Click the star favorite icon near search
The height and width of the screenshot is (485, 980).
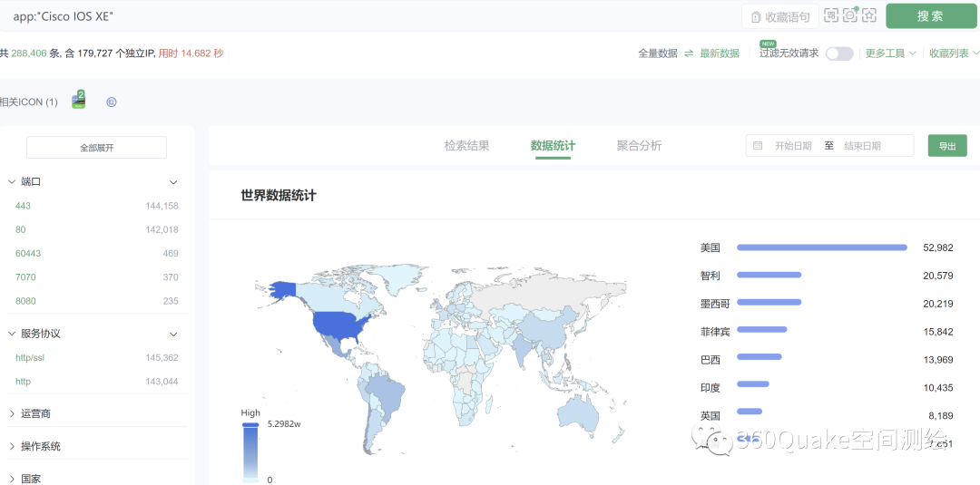869,15
